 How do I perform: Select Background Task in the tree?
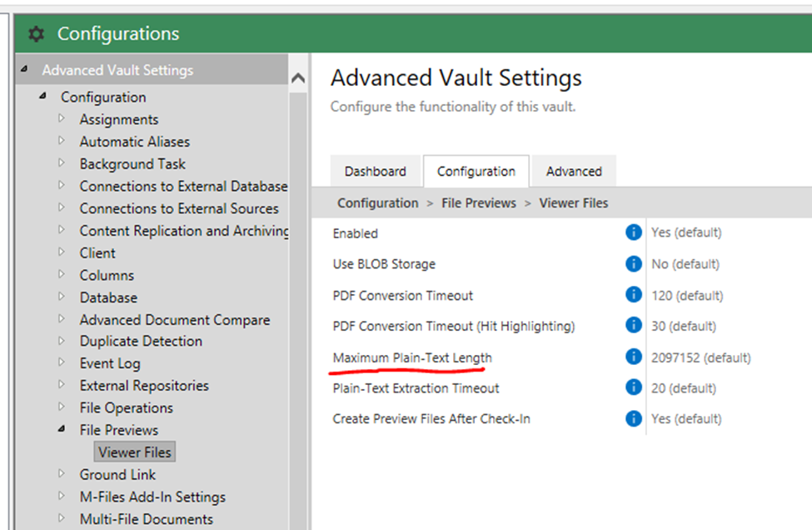132,163
